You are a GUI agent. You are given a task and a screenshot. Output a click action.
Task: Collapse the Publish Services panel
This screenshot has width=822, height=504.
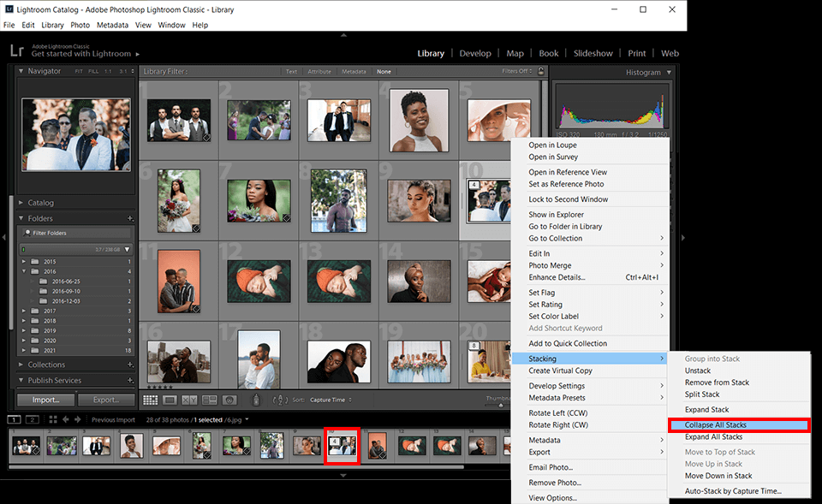pyautogui.click(x=21, y=380)
